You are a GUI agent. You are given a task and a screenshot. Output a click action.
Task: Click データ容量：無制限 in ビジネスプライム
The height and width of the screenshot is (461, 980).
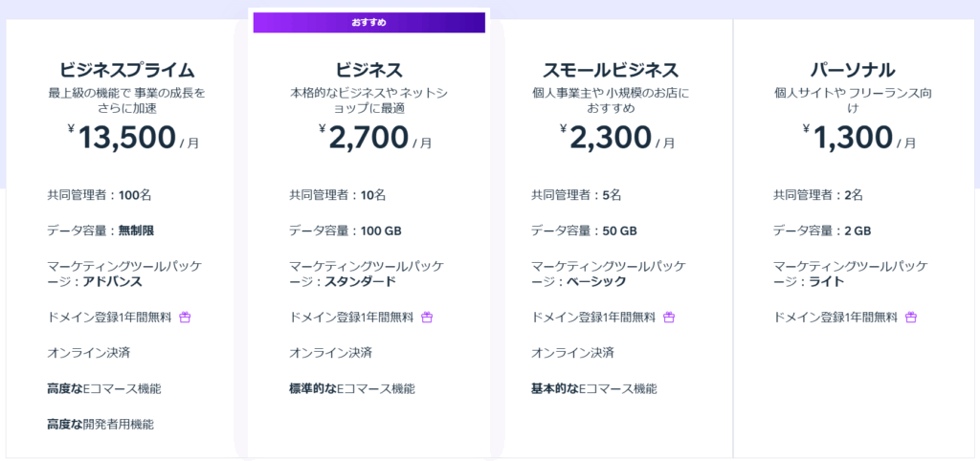pyautogui.click(x=100, y=231)
